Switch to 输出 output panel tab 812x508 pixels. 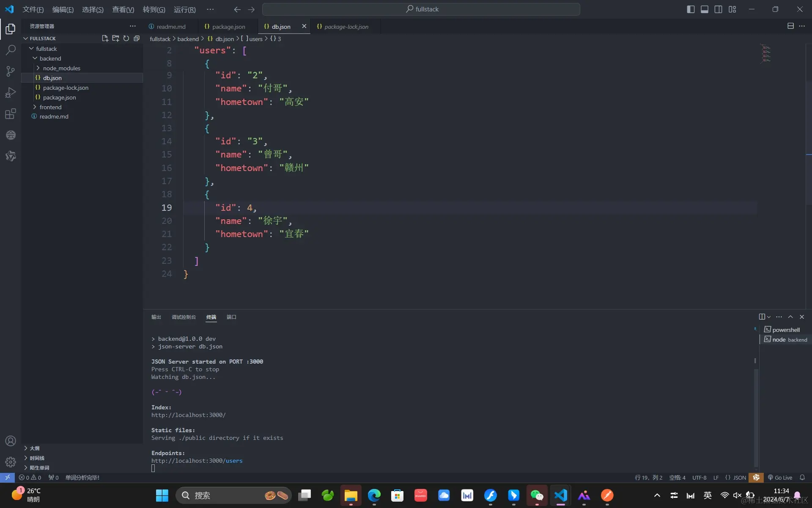pos(156,317)
